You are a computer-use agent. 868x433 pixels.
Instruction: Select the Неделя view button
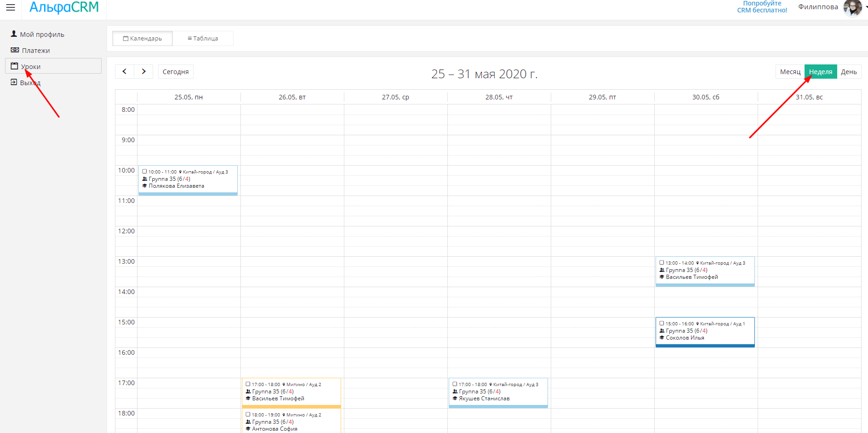pos(820,72)
